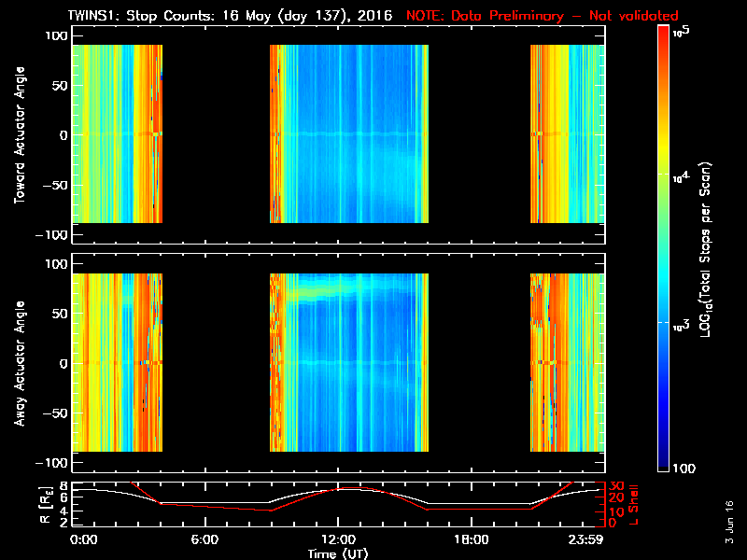Click the 12:00 time tick label
Viewport: 747px width, 560px height.
338,540
